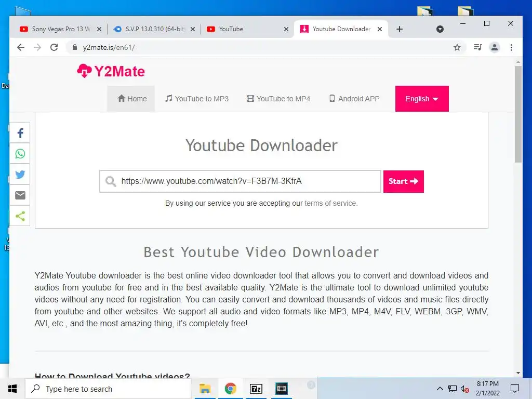Image resolution: width=532 pixels, height=399 pixels.
Task: Share page via Twitter icon
Action: (x=20, y=175)
